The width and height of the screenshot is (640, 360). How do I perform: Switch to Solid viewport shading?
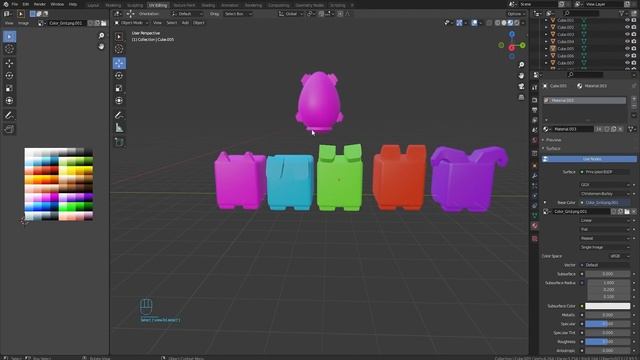click(504, 23)
